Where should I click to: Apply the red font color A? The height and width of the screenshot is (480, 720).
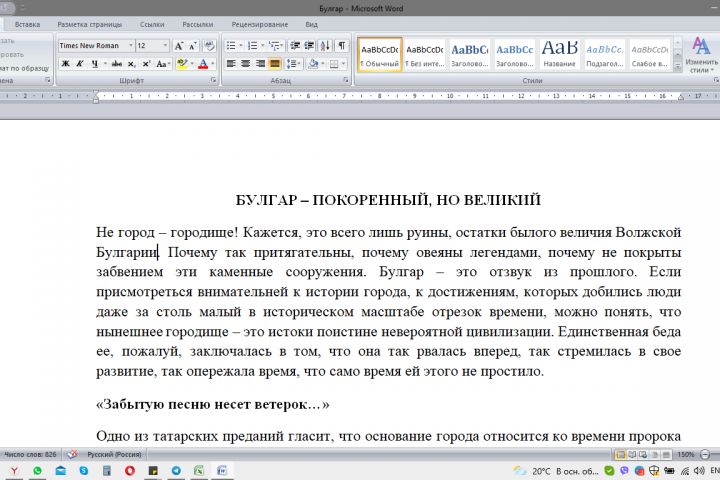pos(203,64)
